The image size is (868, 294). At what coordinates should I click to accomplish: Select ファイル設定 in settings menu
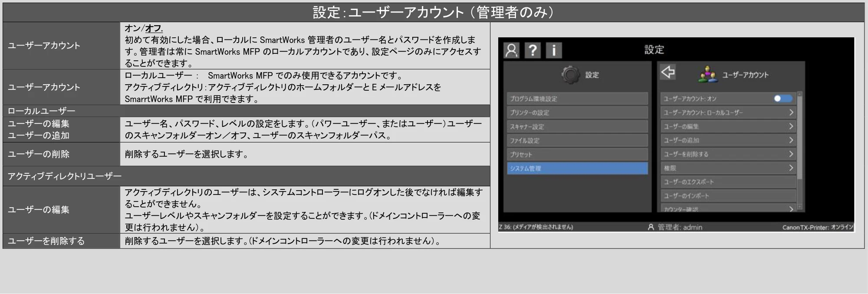click(577, 140)
